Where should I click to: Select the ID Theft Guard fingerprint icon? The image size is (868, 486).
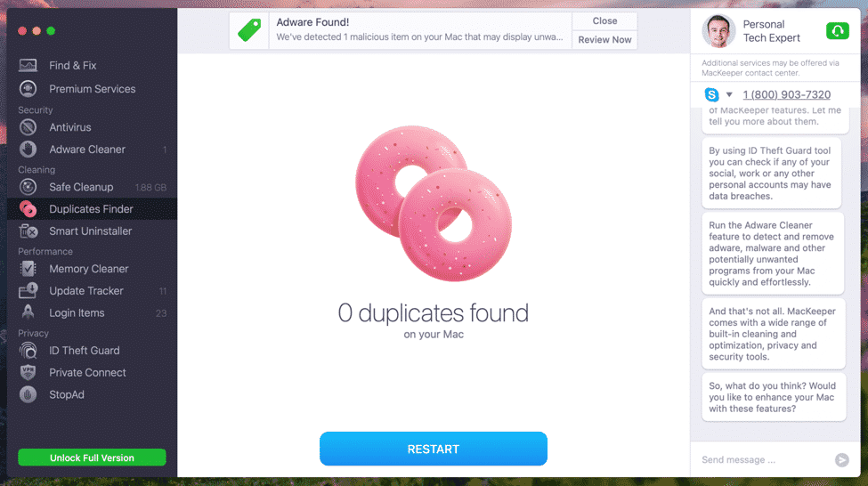pyautogui.click(x=28, y=351)
